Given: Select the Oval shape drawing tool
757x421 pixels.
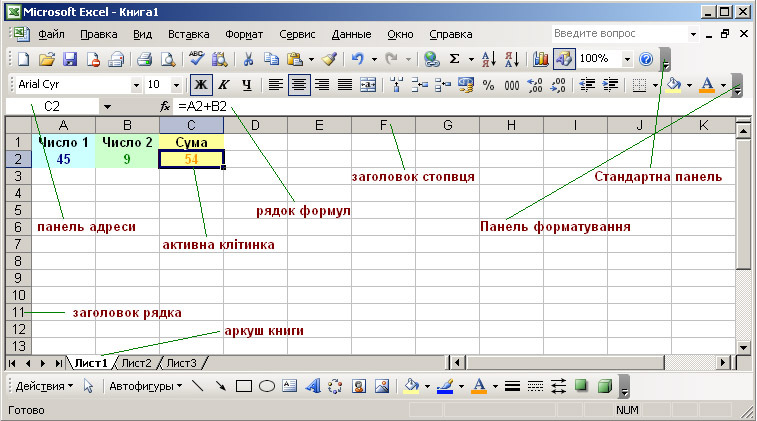Looking at the screenshot, I should [267, 386].
